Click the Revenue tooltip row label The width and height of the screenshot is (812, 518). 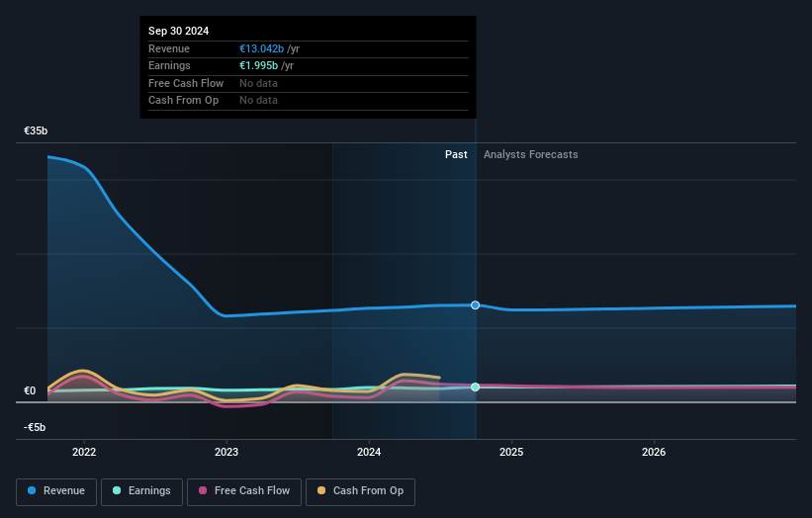[169, 48]
